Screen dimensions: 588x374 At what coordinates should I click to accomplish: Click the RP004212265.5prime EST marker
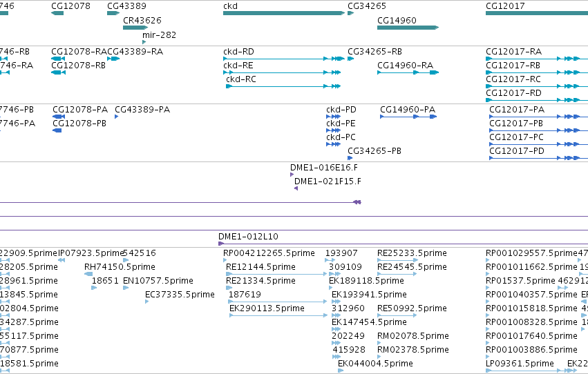[225, 260]
